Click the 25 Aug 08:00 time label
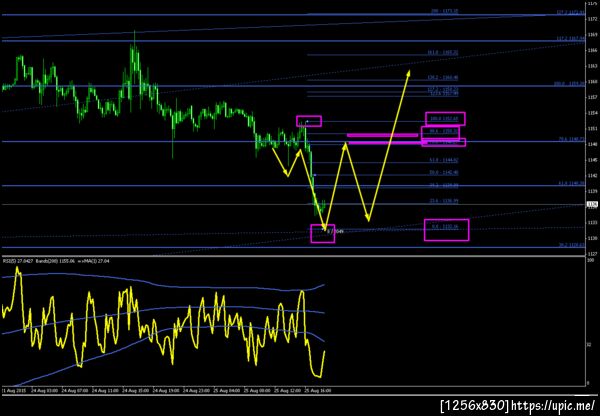600x416 pixels. click(x=257, y=391)
